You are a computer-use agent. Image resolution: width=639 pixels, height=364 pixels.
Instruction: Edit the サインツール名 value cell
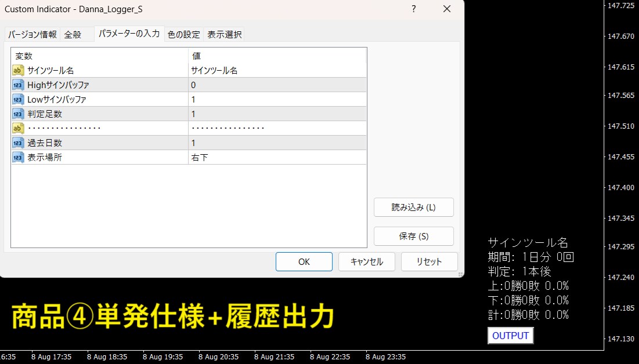click(x=277, y=71)
